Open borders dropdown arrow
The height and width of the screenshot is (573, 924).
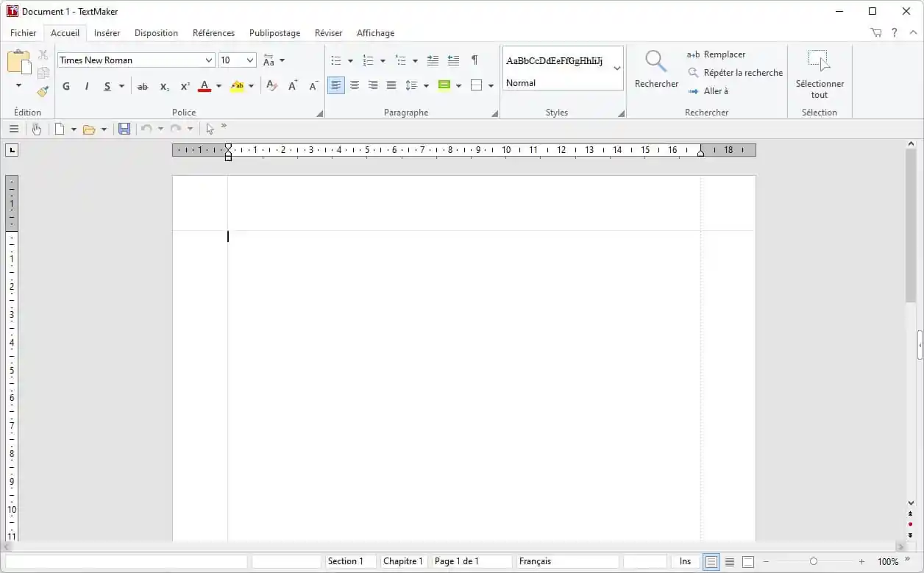[491, 86]
